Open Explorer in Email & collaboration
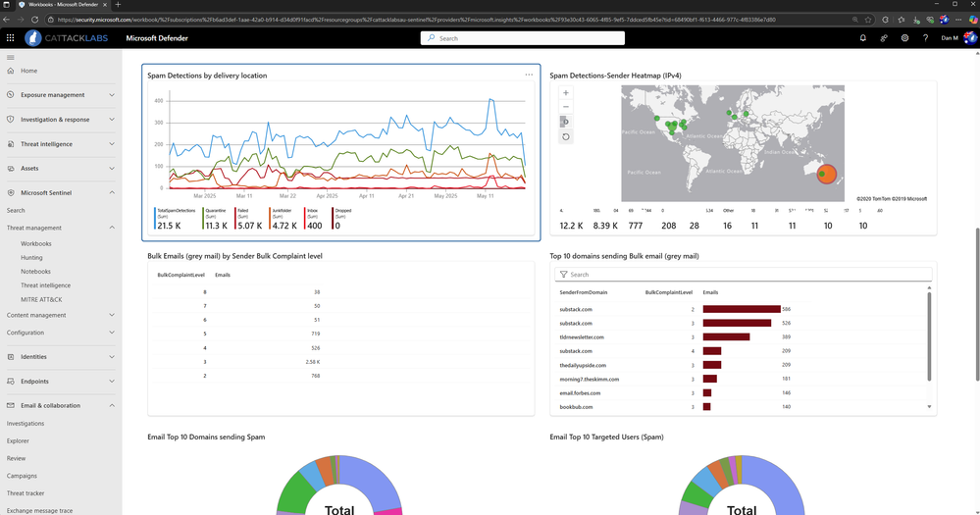The height and width of the screenshot is (515, 980). [x=18, y=441]
